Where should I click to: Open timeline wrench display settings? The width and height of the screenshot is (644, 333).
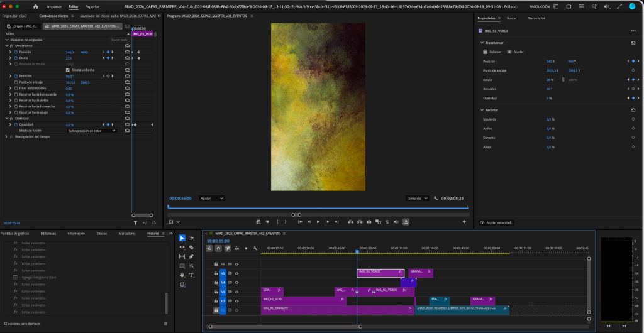255,248
